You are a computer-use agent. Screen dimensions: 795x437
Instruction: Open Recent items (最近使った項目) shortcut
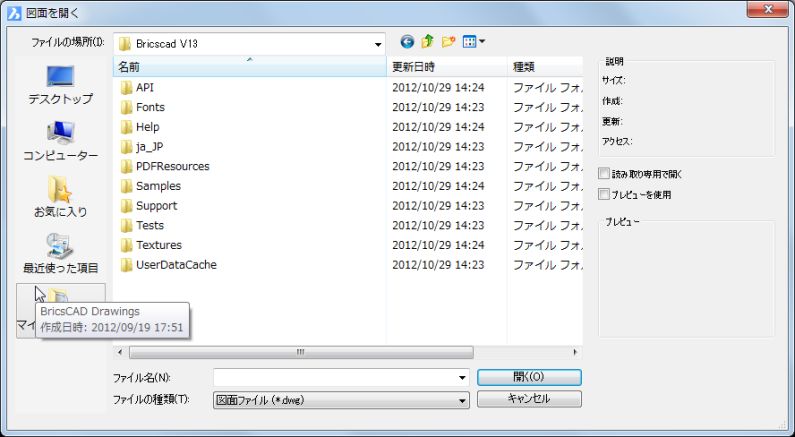tap(61, 253)
